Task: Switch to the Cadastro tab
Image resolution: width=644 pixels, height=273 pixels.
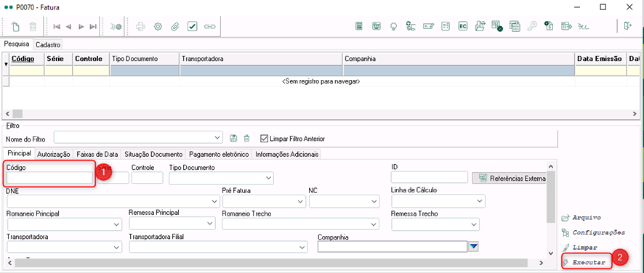Action: point(48,44)
